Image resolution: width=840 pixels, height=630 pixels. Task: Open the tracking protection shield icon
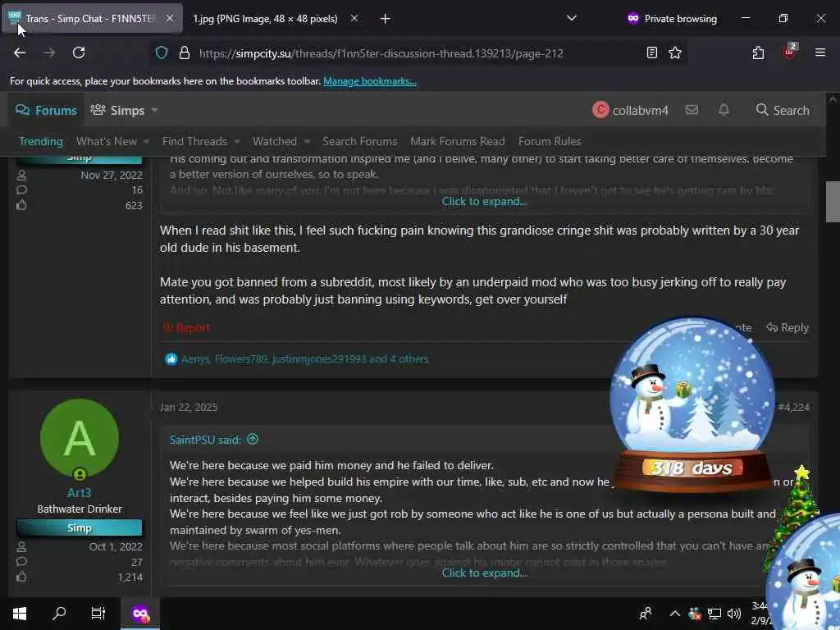162,53
